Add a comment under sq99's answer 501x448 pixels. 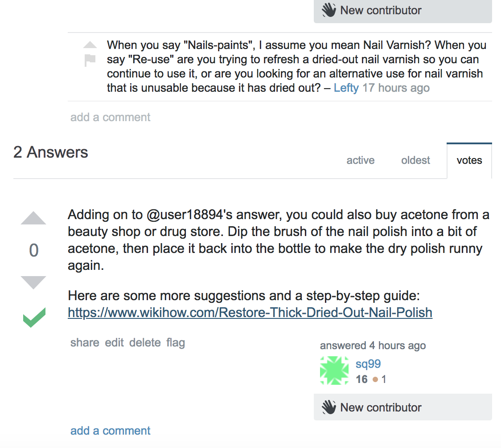(110, 431)
